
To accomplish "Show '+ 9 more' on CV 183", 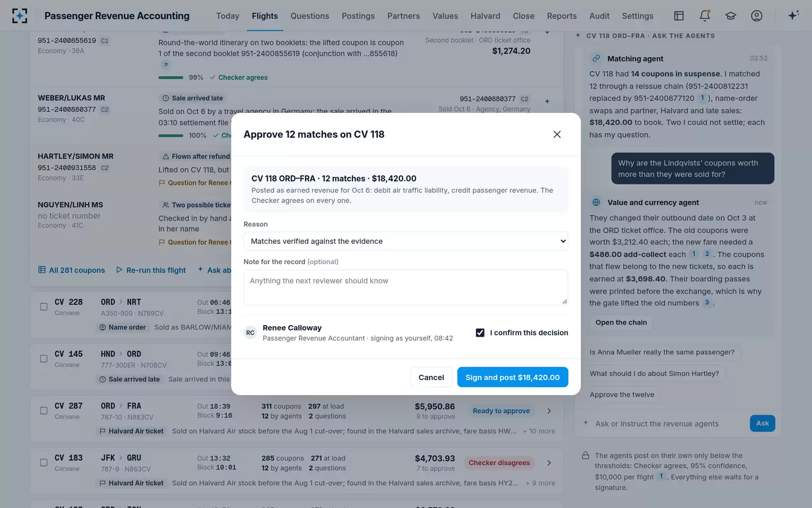I will click(540, 483).
